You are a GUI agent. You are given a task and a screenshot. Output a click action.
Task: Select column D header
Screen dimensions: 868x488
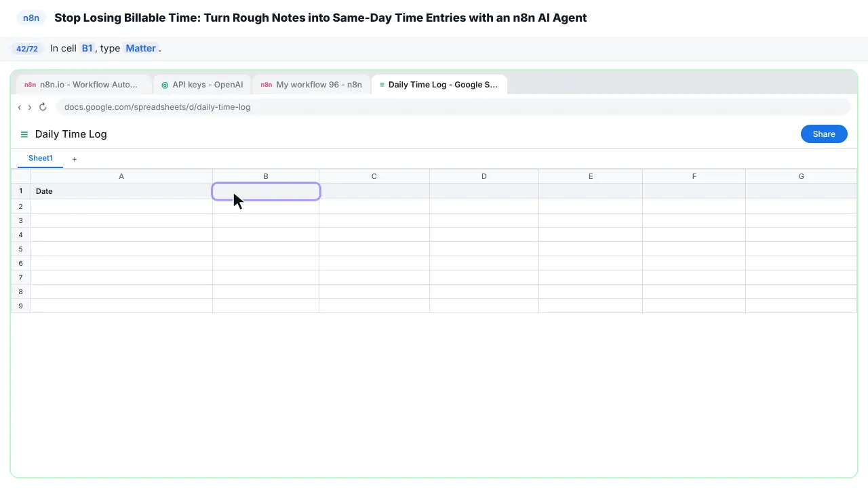point(484,176)
